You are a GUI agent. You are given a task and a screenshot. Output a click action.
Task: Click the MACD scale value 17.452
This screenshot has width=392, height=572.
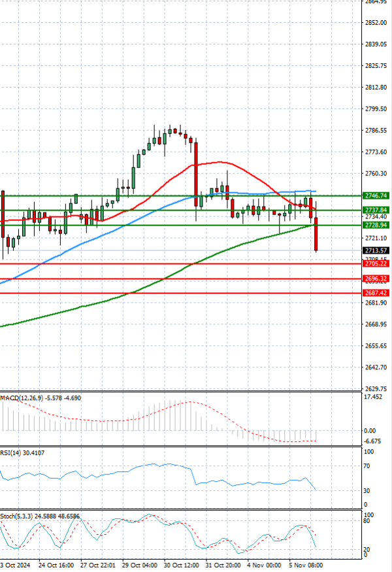[x=373, y=397]
